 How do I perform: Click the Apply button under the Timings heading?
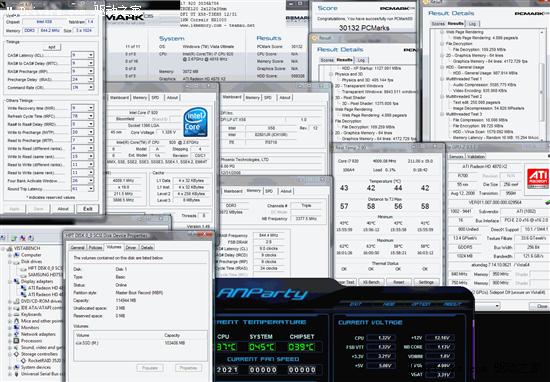coord(52,47)
